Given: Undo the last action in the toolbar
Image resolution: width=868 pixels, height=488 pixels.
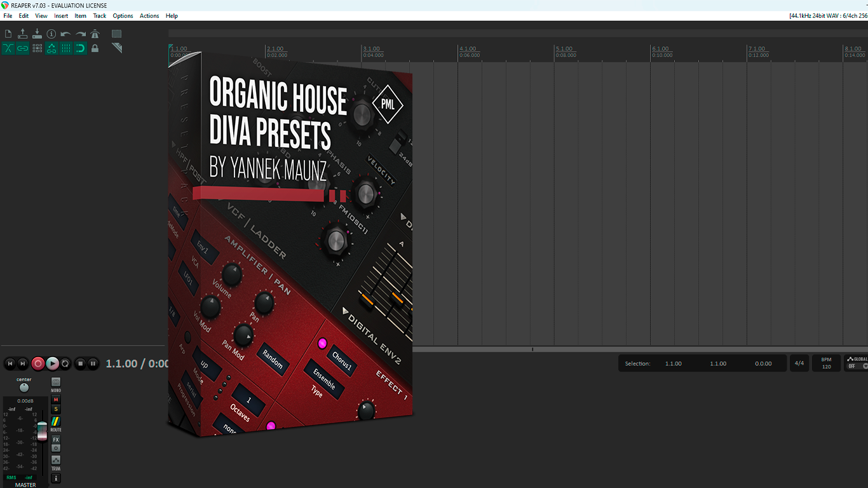Looking at the screenshot, I should click(66, 34).
